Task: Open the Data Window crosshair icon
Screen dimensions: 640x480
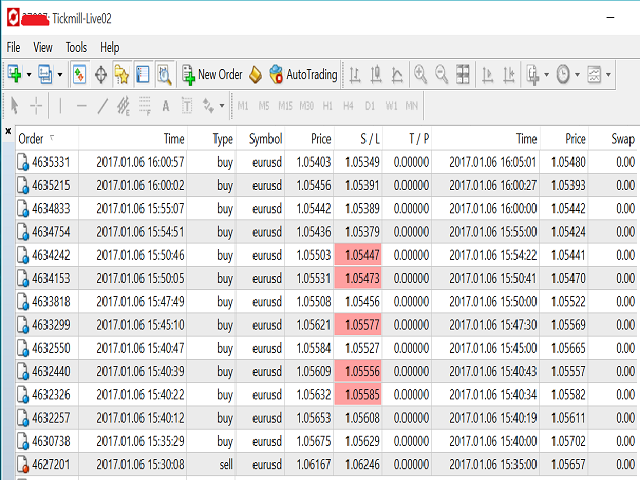Action: (x=101, y=74)
